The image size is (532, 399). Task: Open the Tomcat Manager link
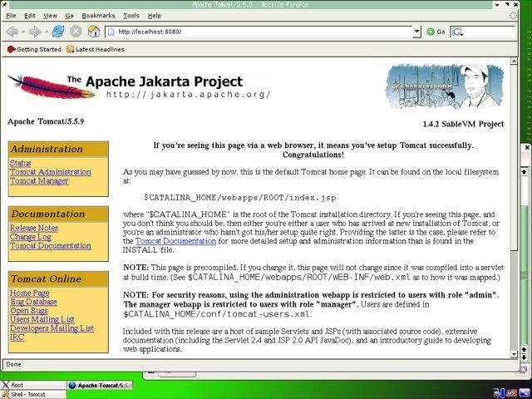[x=39, y=181]
